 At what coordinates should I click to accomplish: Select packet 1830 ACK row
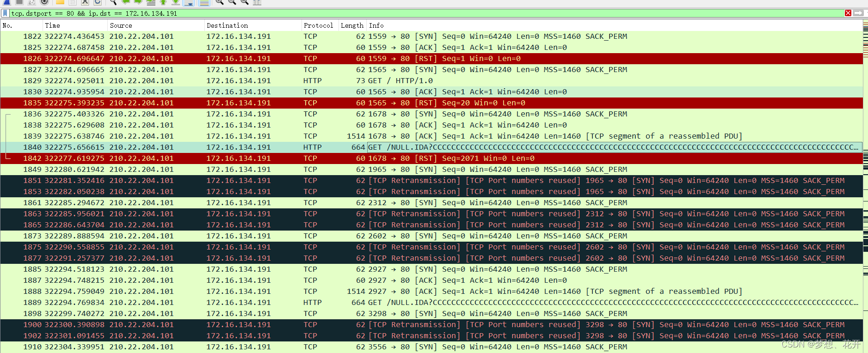pos(431,92)
